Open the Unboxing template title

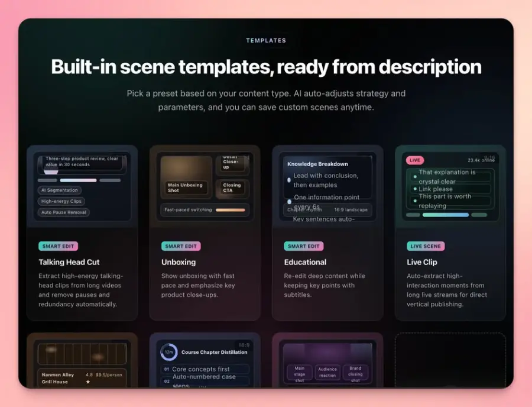[179, 262]
